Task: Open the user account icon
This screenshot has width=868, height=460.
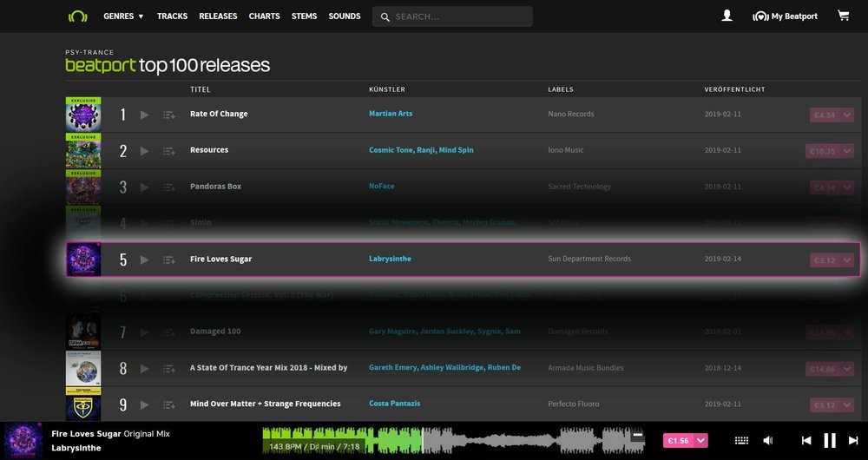Action: pyautogui.click(x=727, y=16)
